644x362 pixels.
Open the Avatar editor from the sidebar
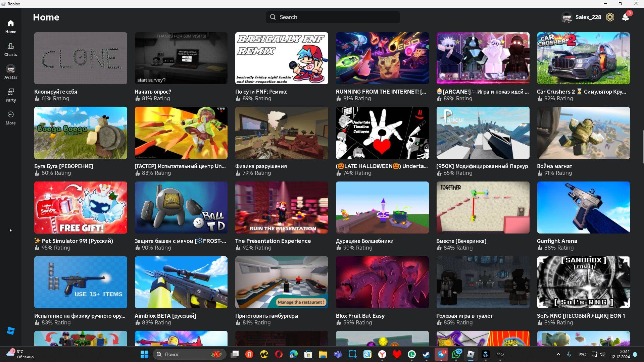click(11, 72)
